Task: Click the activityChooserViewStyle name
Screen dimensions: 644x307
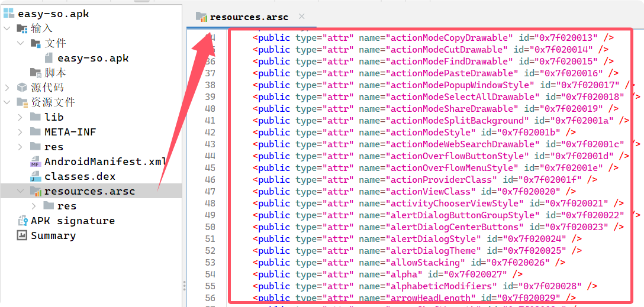Action: (454, 203)
